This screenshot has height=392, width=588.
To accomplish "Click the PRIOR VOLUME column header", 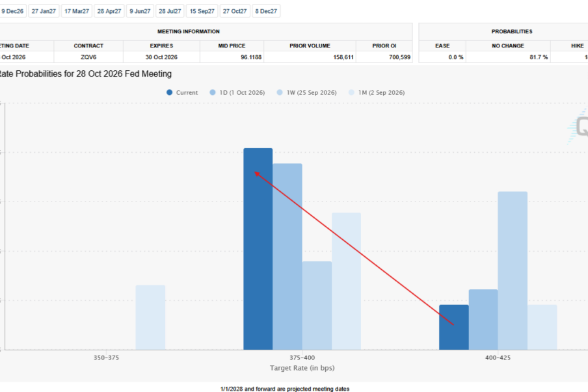I will 310,46.
